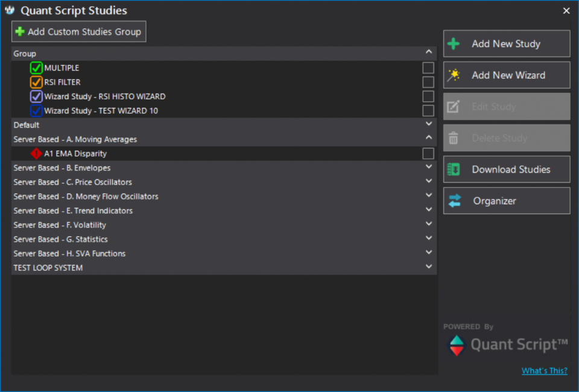Expand the B. Envelopes section chevron
The width and height of the screenshot is (579, 392).
429,166
